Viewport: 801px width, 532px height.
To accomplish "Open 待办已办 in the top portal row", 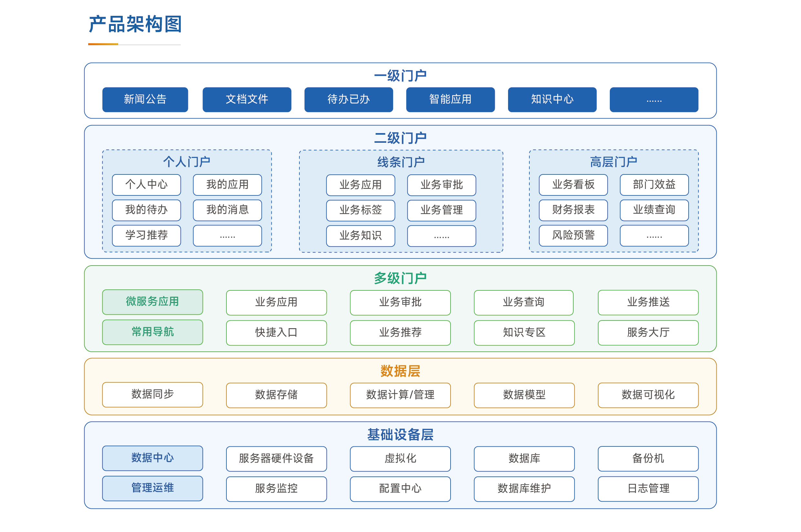I will pyautogui.click(x=348, y=99).
